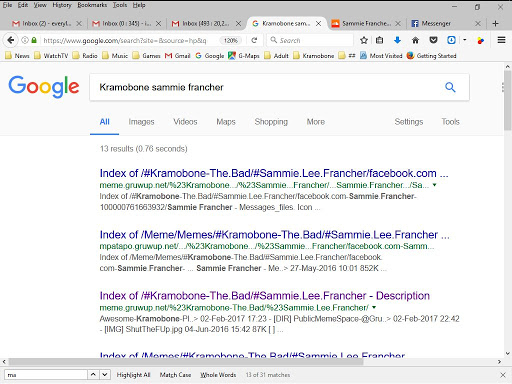Viewport: 512px width, 384px height.
Task: Close the Messenger tab
Action: pos(478,23)
